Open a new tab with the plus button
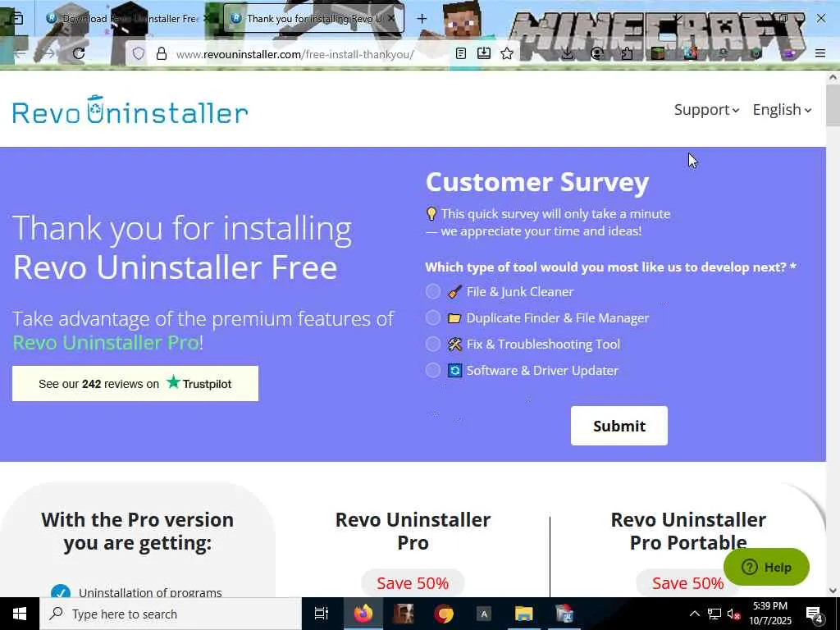The width and height of the screenshot is (840, 630). tap(422, 19)
